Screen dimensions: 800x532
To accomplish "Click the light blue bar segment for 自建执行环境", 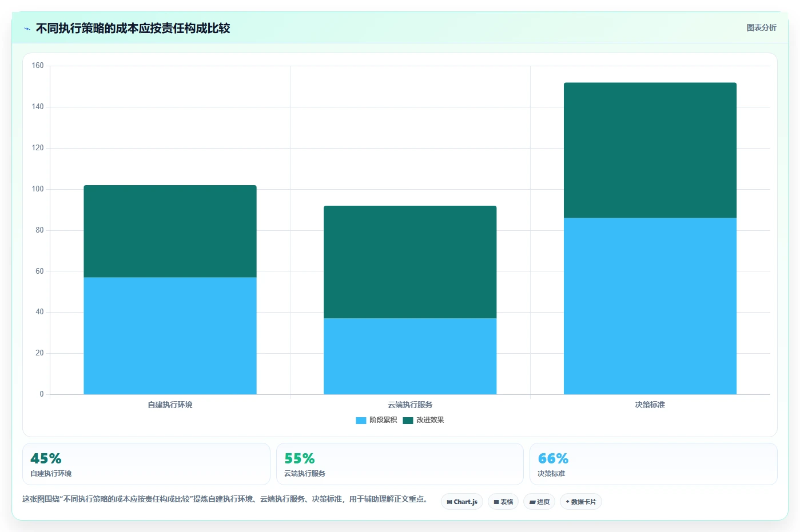I will pyautogui.click(x=170, y=336).
